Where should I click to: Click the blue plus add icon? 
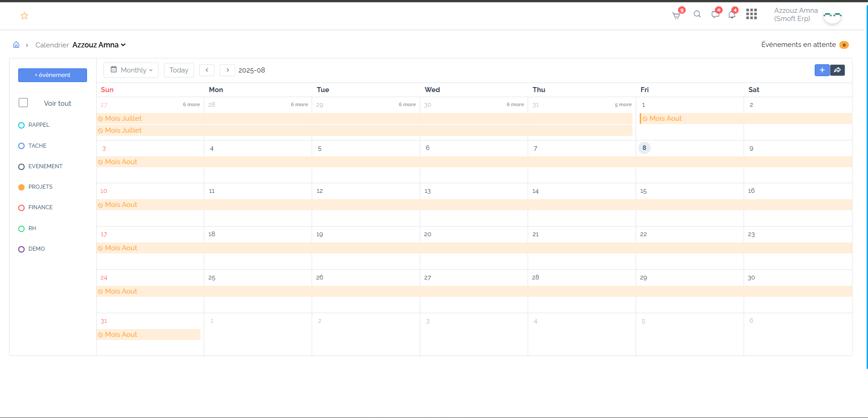pos(822,70)
